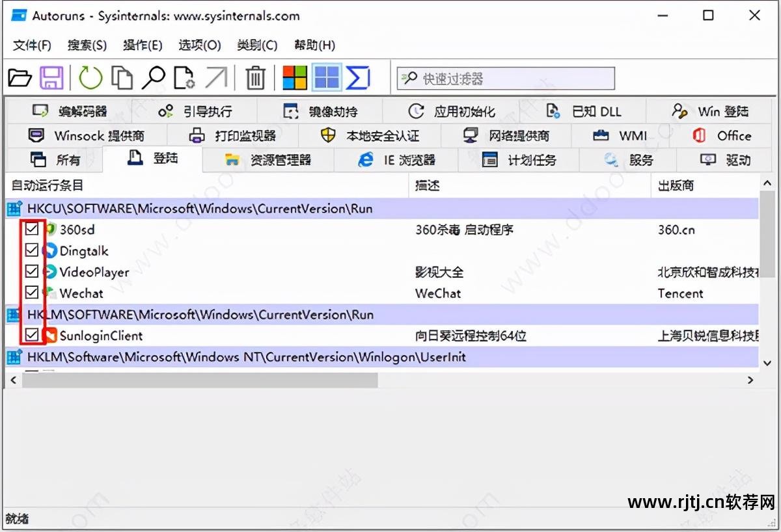The width and height of the screenshot is (781, 532).
Task: Jump to the selected entry's location
Action: [217, 77]
